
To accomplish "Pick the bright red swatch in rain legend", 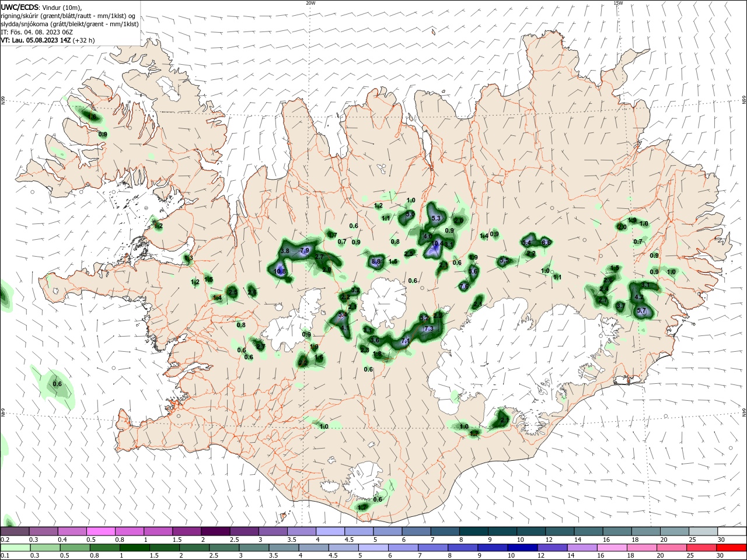I will pos(732,548).
